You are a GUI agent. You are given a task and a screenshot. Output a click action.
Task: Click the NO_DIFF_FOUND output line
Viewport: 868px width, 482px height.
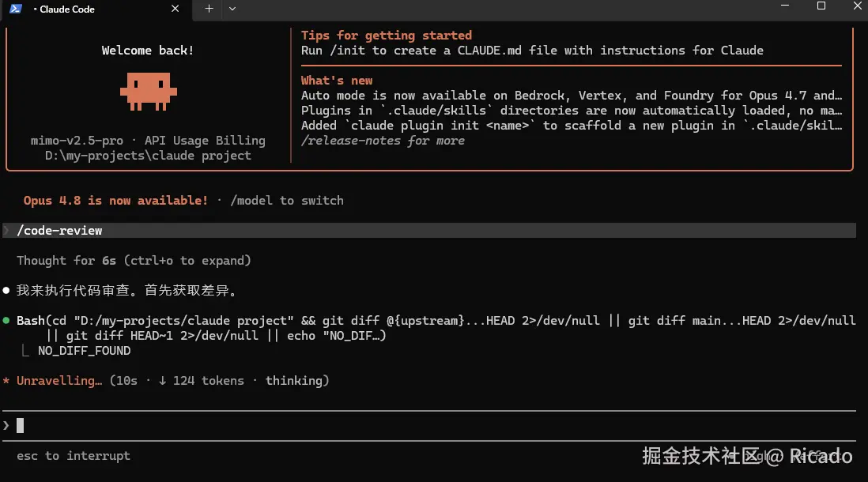(x=84, y=351)
